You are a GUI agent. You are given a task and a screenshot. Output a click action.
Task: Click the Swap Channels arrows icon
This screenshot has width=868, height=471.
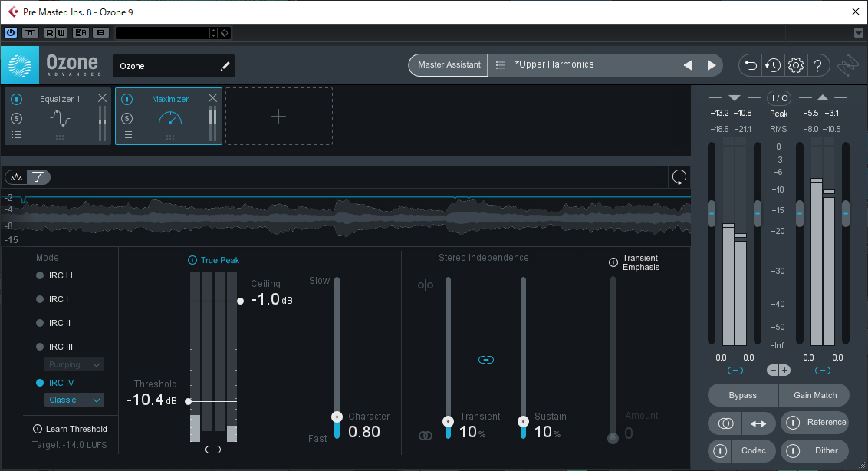coord(758,423)
